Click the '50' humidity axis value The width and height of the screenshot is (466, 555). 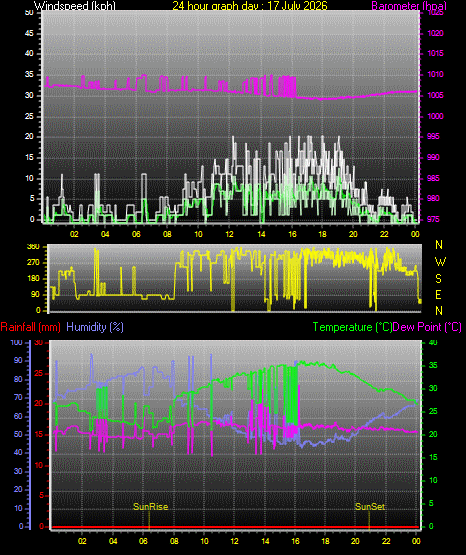(18, 434)
